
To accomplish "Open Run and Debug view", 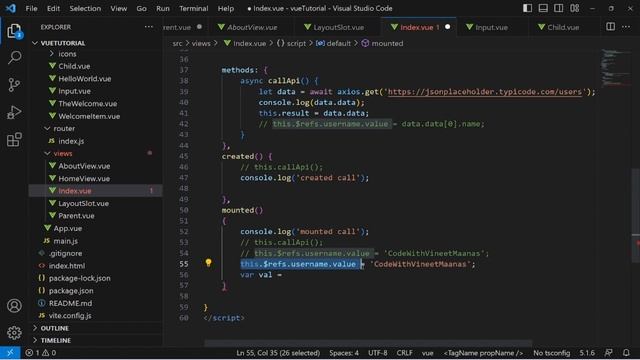I will click(x=14, y=112).
